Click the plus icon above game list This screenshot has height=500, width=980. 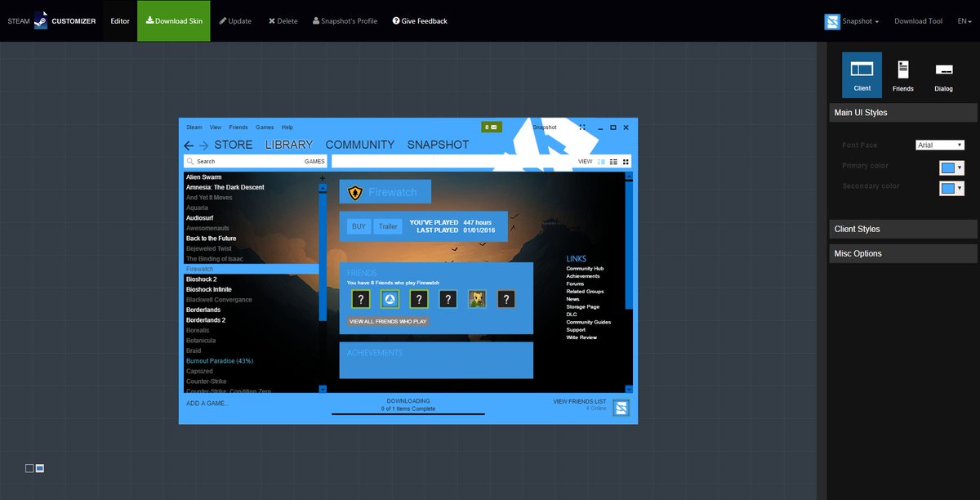(x=323, y=177)
